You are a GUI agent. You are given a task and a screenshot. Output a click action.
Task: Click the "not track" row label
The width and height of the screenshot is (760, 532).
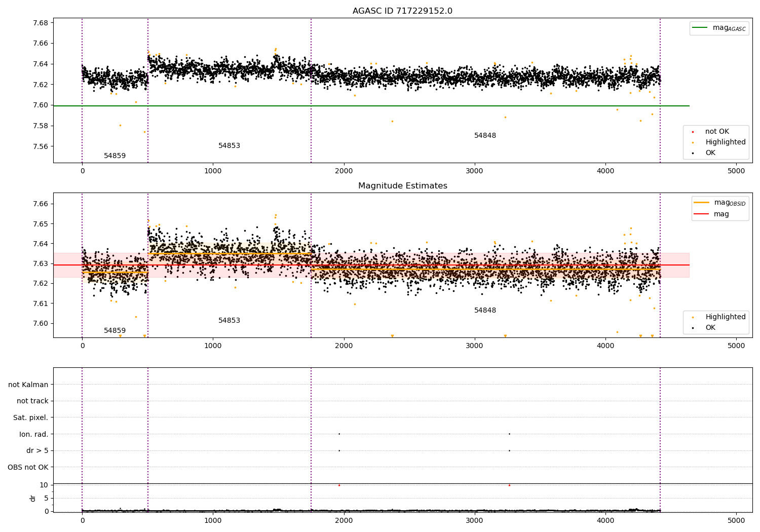[32, 401]
